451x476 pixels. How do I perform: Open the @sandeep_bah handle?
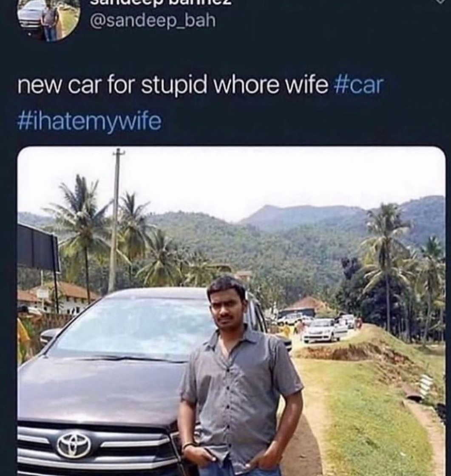tap(153, 21)
